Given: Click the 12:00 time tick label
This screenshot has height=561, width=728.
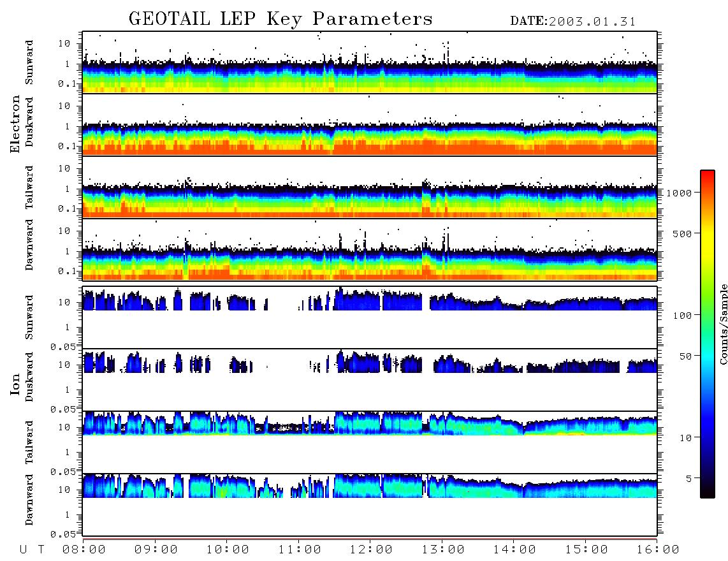Looking at the screenshot, I should click(371, 550).
